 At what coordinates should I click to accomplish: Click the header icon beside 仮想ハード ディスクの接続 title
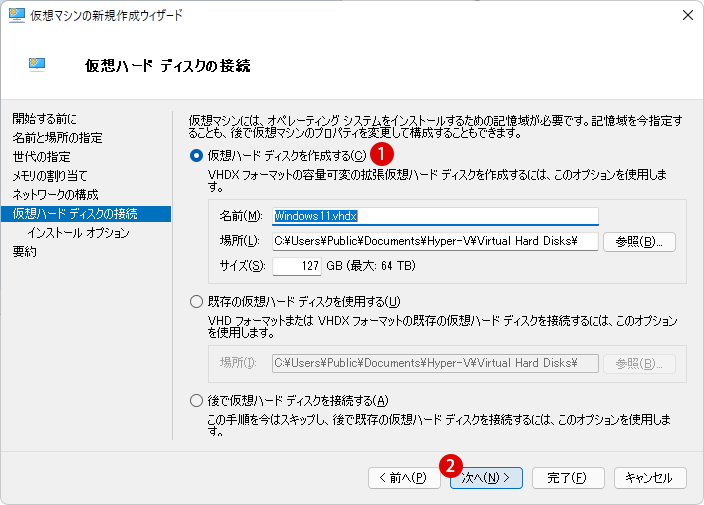coord(37,65)
